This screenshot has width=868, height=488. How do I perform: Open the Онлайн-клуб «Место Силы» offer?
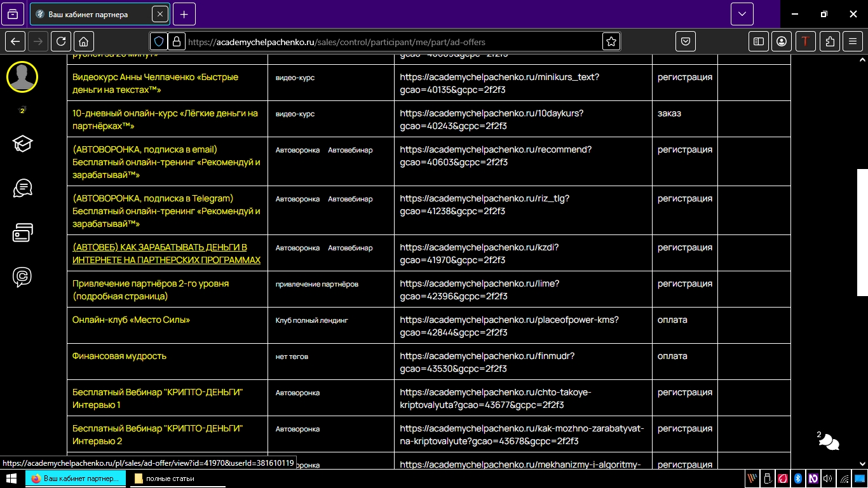131,320
